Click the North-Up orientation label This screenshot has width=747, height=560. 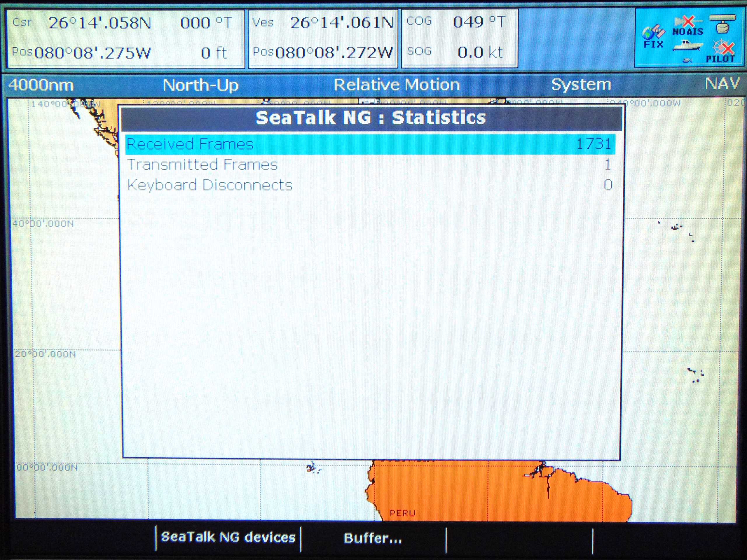point(200,85)
